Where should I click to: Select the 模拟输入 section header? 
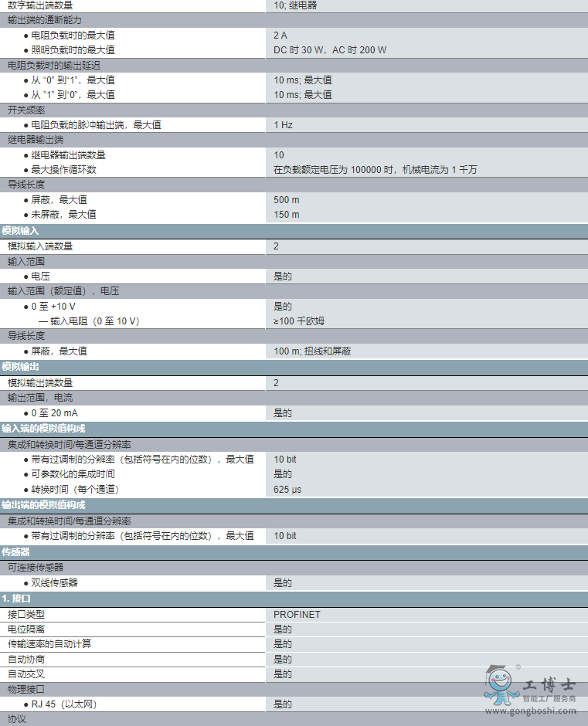tap(21, 231)
